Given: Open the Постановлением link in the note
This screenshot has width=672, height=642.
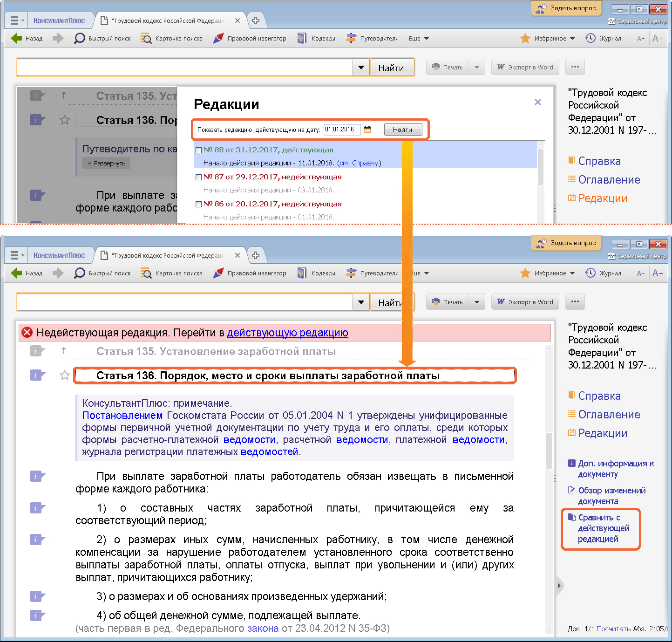Looking at the screenshot, I should 122,416.
